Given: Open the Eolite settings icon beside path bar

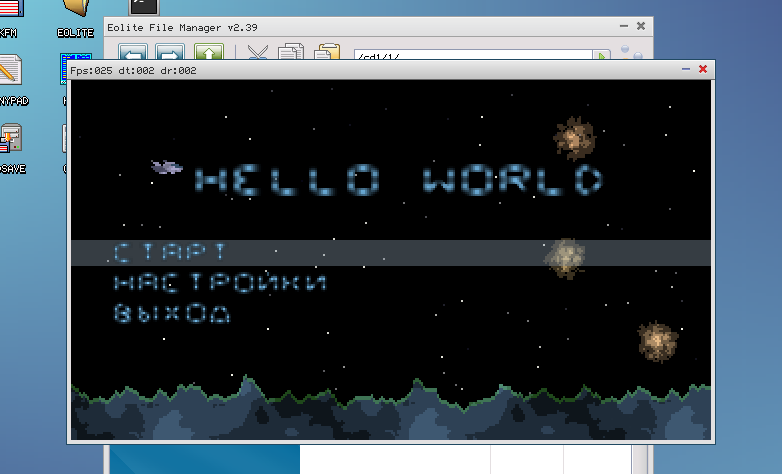Looking at the screenshot, I should (x=631, y=52).
